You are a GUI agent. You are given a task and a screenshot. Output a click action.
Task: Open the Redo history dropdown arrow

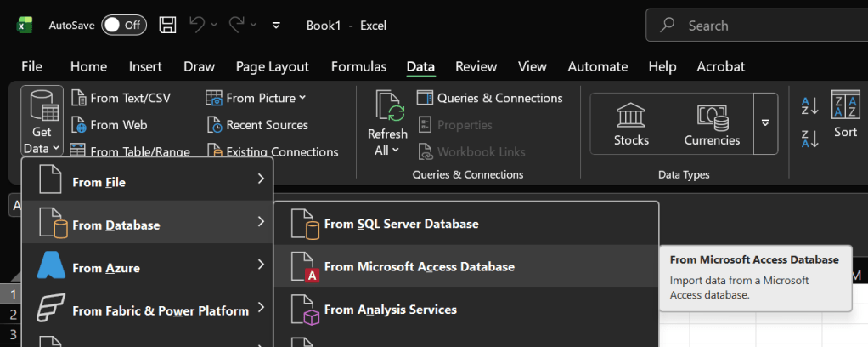coord(254,25)
